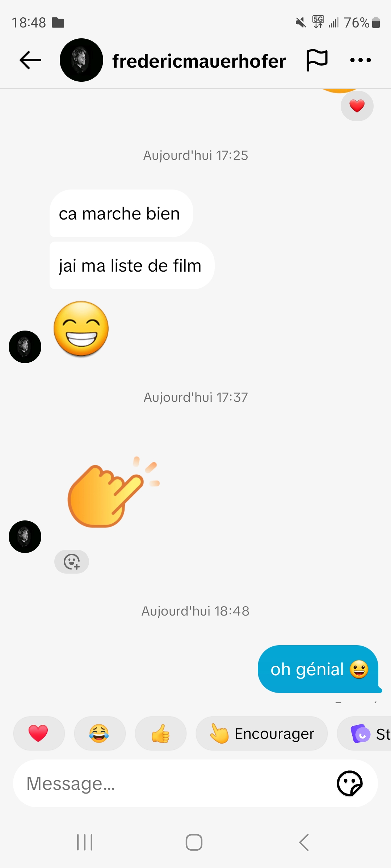Send the red heart quick reaction
Viewport: 391px width, 868px height.
click(x=39, y=733)
